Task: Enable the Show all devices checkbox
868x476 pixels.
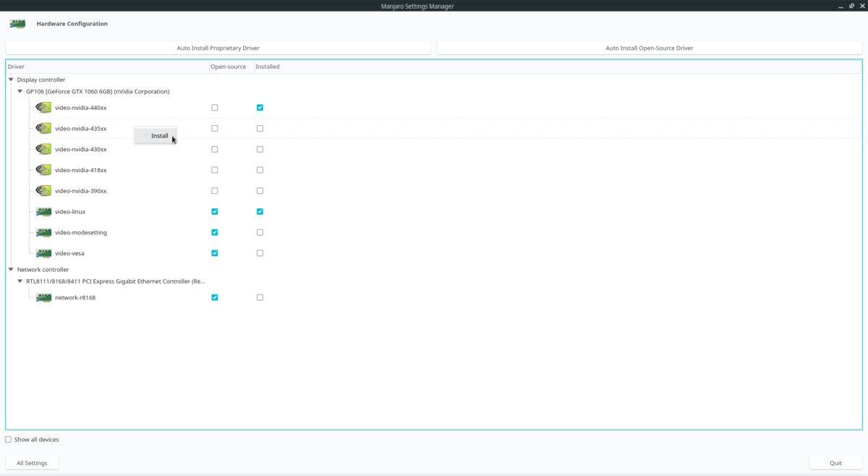Action: pyautogui.click(x=9, y=440)
